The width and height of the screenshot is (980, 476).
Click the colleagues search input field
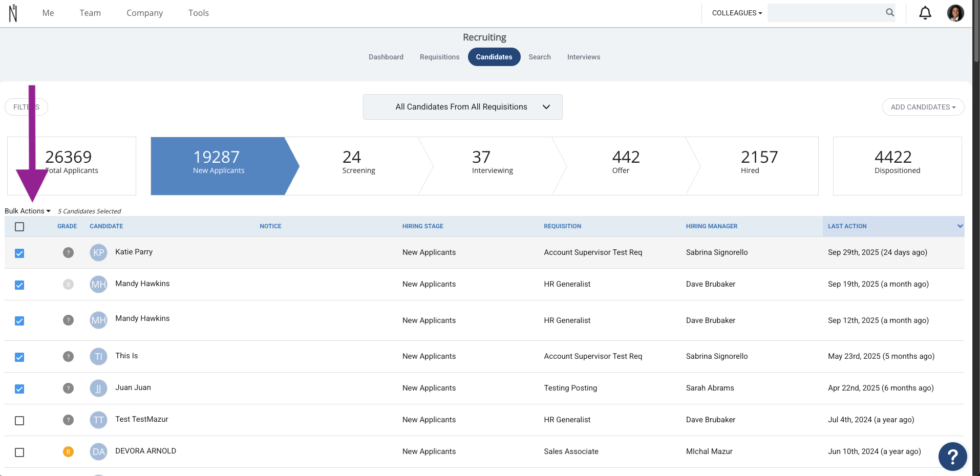point(825,13)
